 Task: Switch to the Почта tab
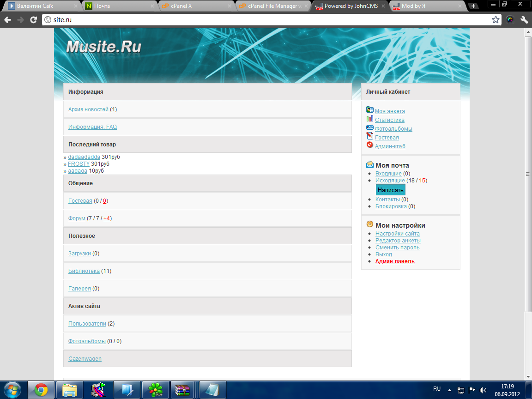coord(119,6)
